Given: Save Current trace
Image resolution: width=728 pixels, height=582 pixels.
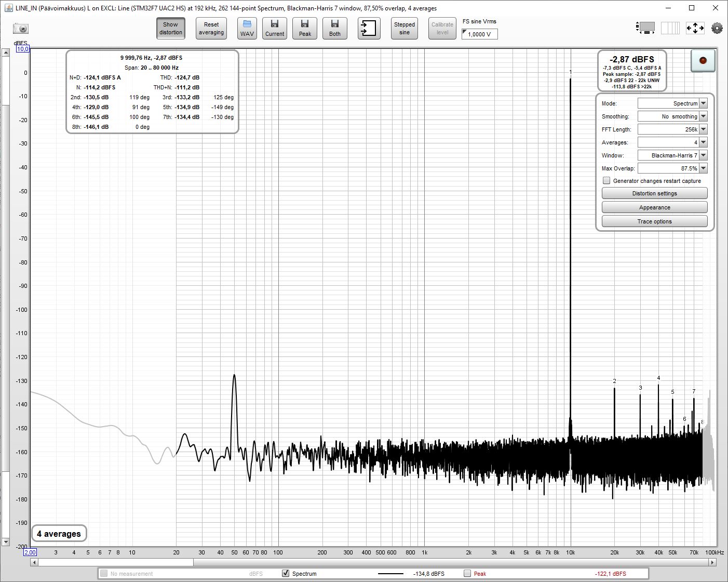Looking at the screenshot, I should pyautogui.click(x=275, y=28).
